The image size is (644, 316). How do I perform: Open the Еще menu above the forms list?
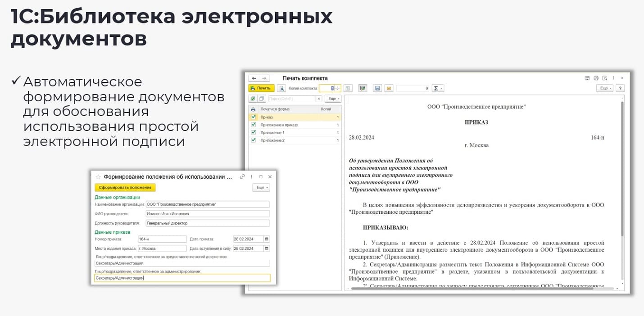tap(333, 99)
